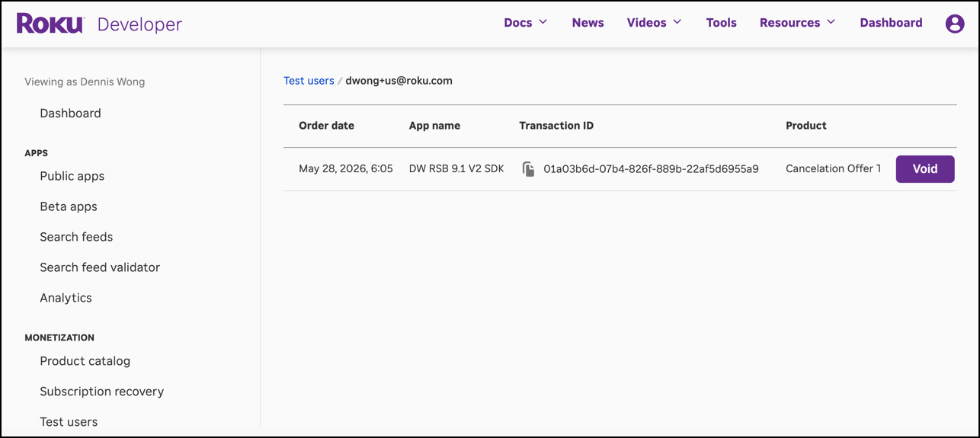Click the dwong+us@roku.com breadcrumb text
The width and height of the screenshot is (980, 438).
(x=399, y=81)
